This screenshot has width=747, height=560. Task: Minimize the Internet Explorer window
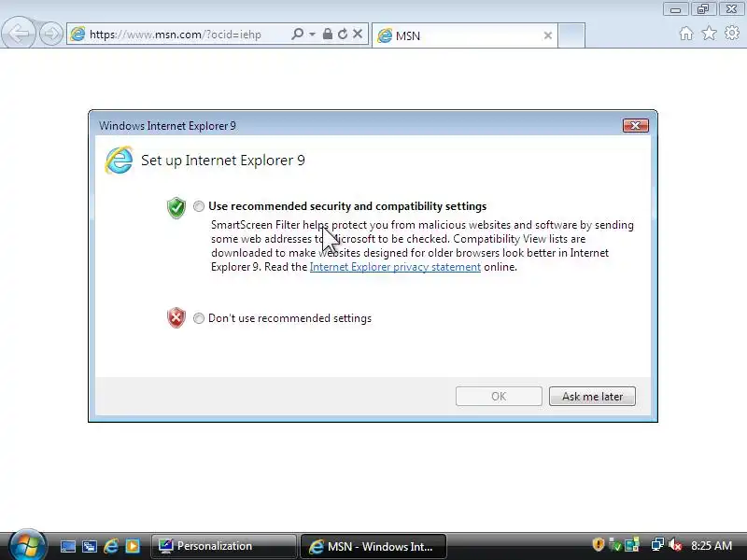tap(675, 9)
